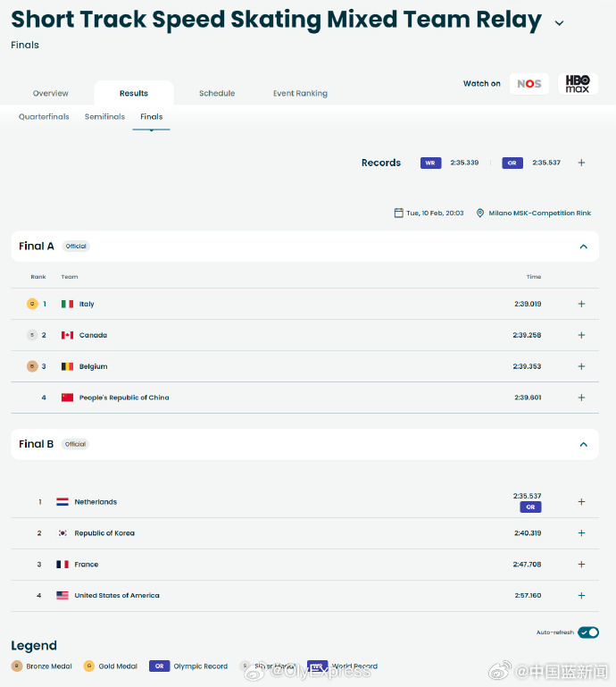Viewport: 616px width, 687px height.
Task: Show Semifinals results
Action: (104, 116)
